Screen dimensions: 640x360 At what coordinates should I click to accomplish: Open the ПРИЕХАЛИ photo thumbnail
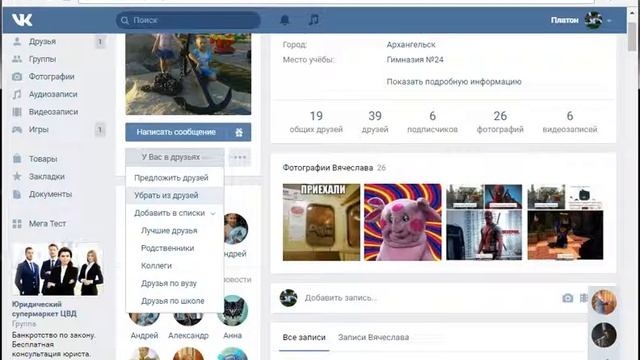tap(321, 222)
